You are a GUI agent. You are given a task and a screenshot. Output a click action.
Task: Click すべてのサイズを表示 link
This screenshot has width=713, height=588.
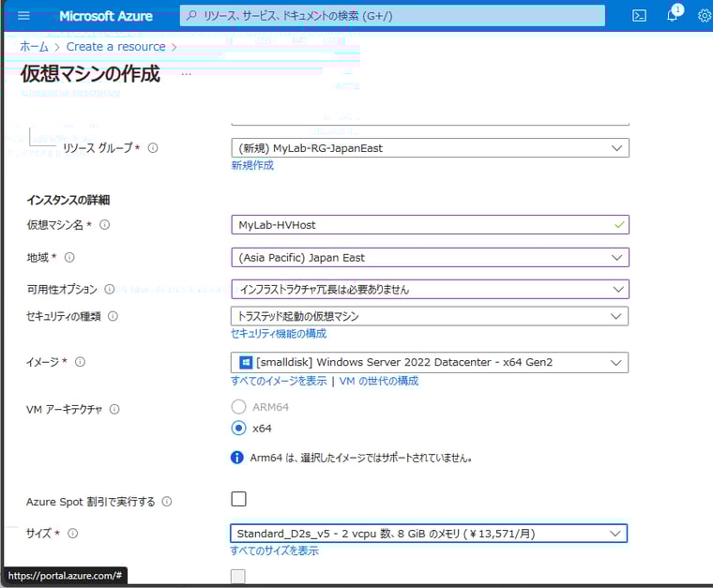point(274,550)
